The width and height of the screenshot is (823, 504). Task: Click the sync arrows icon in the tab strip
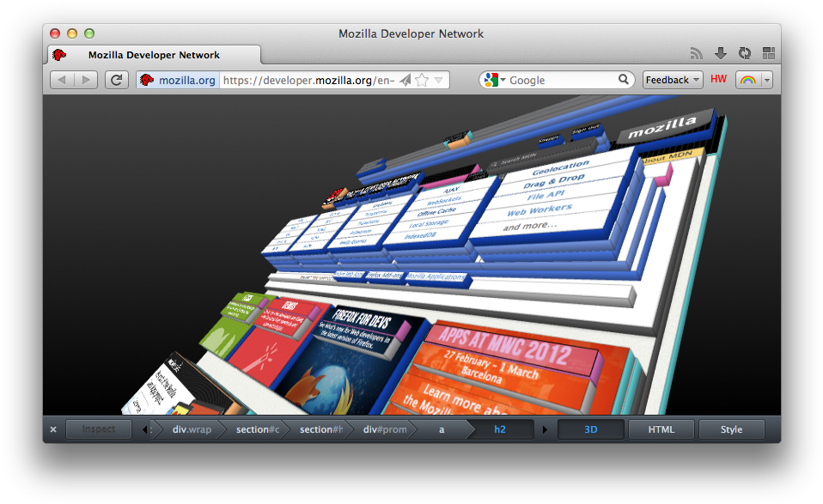(x=744, y=53)
